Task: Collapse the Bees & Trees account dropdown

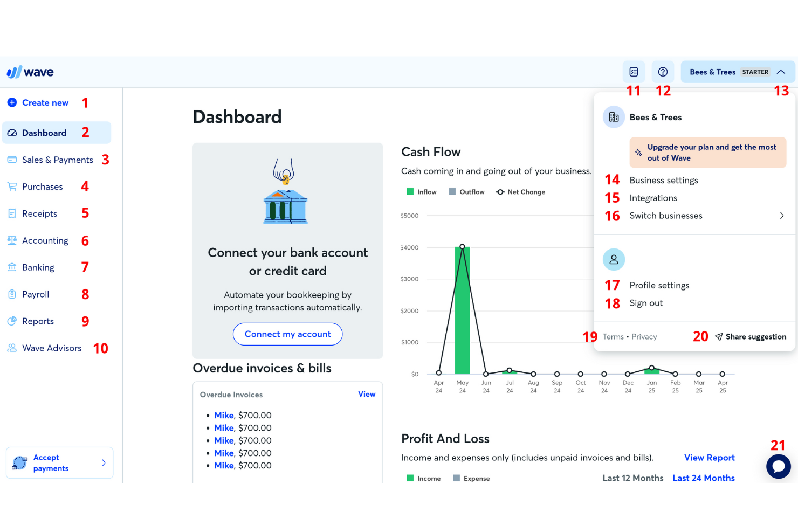Action: 781,72
